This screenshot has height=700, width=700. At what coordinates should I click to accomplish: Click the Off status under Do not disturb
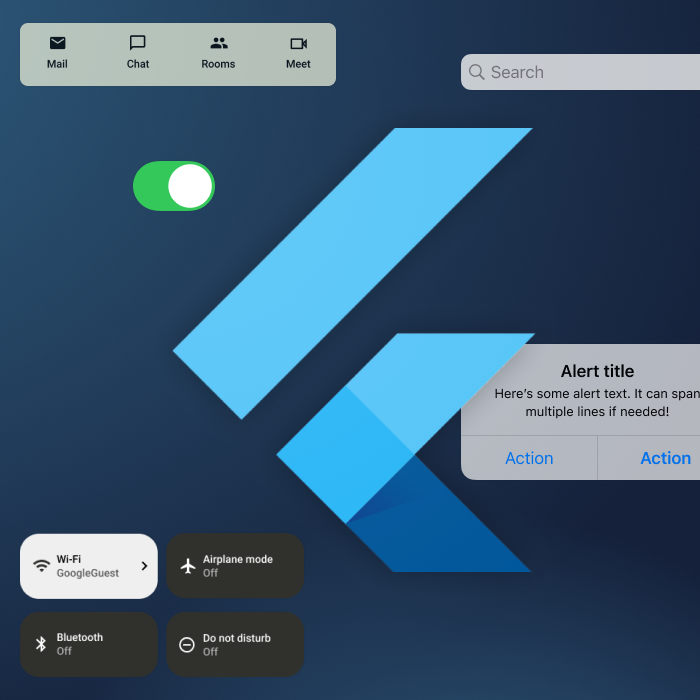tap(210, 652)
